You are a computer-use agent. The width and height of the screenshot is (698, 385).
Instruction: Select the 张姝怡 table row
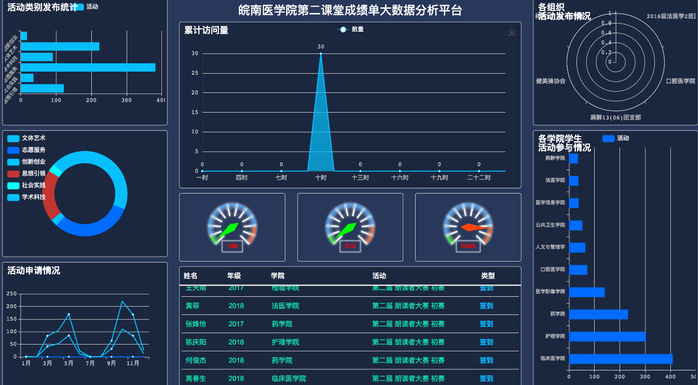350,324
